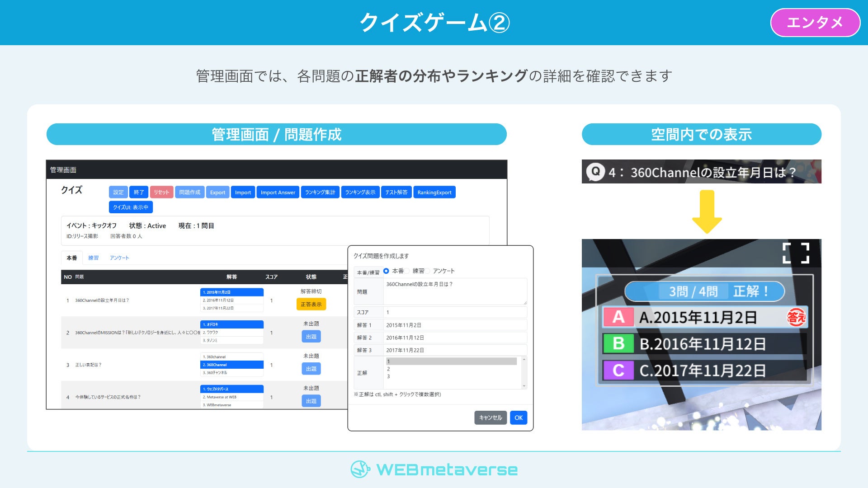Click the red リセット button
This screenshot has height=488, width=868.
(161, 192)
